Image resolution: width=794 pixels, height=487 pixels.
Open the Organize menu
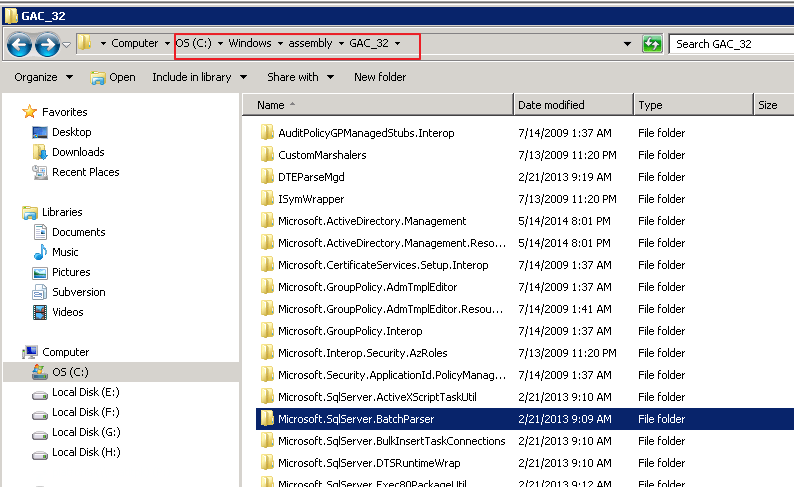(44, 77)
